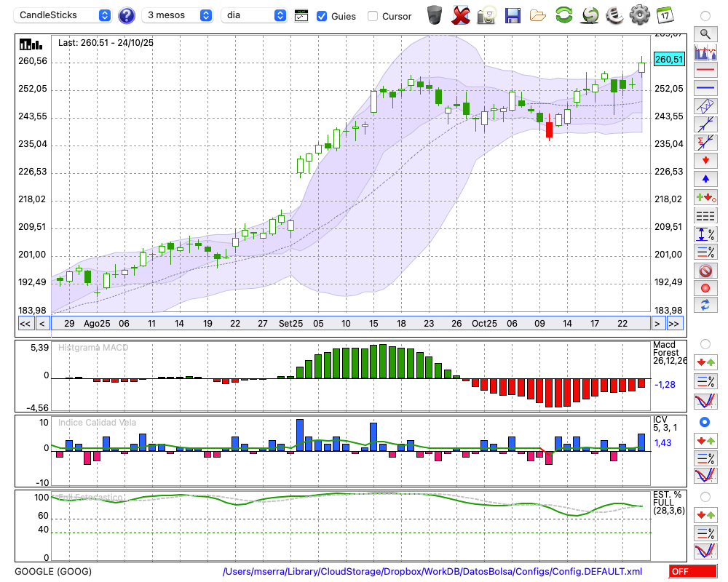Click the green refresh arrows icon
The width and height of the screenshot is (728, 582).
563,15
